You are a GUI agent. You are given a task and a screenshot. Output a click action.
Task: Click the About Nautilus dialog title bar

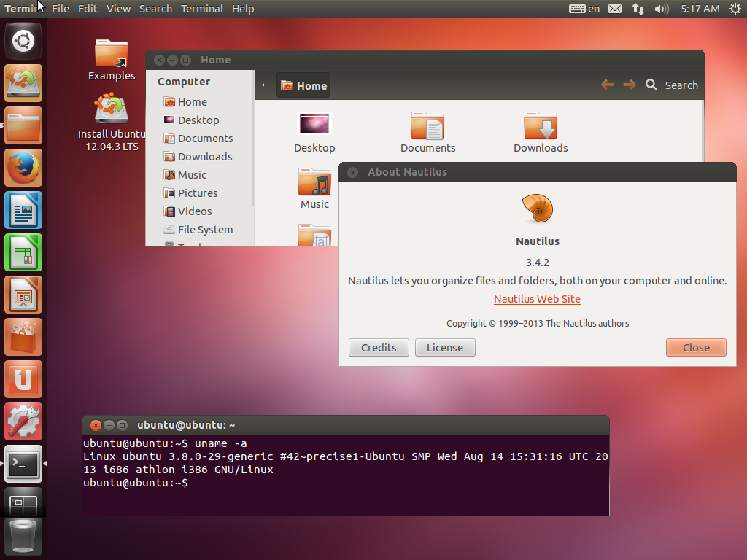point(538,172)
